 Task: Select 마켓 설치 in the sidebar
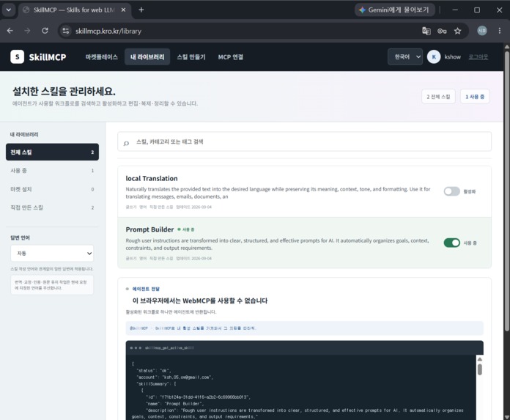pos(52,189)
